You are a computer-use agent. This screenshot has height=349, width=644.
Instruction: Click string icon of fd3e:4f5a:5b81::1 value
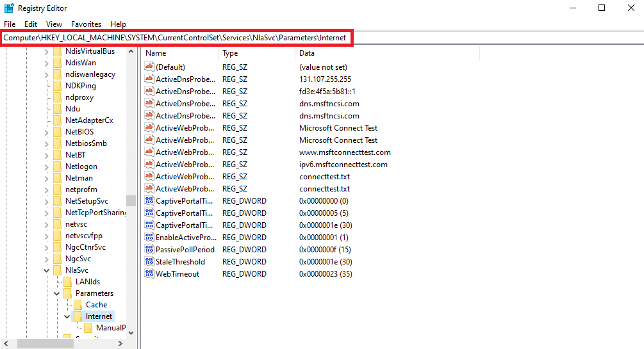pos(149,91)
